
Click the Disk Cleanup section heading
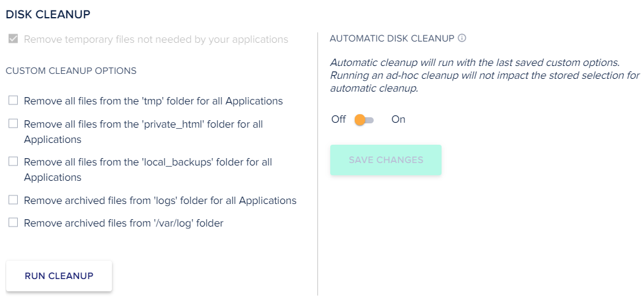(48, 13)
